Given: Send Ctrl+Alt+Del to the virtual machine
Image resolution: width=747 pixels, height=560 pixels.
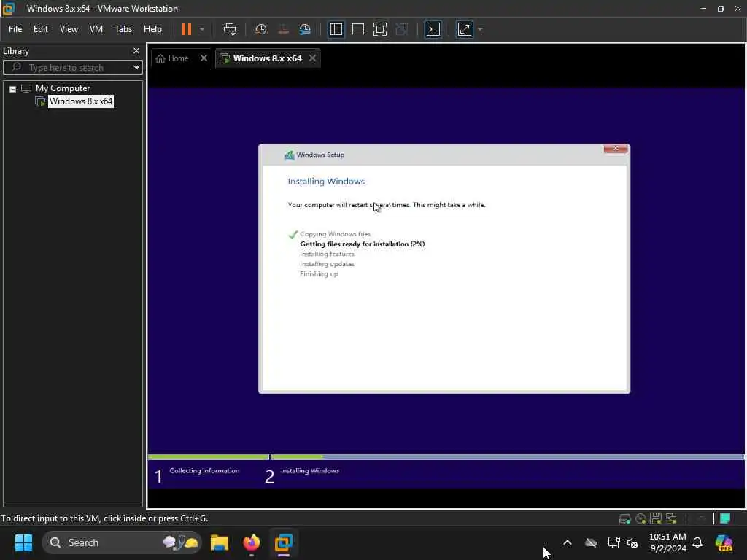Looking at the screenshot, I should [230, 29].
